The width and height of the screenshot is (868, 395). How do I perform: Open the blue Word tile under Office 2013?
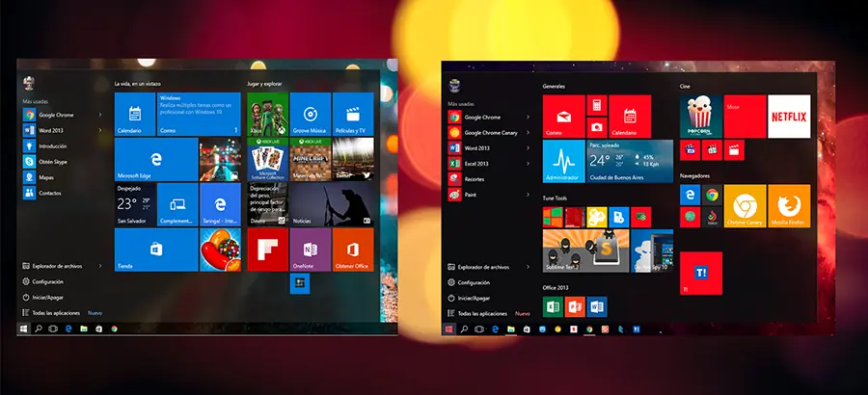click(x=597, y=307)
